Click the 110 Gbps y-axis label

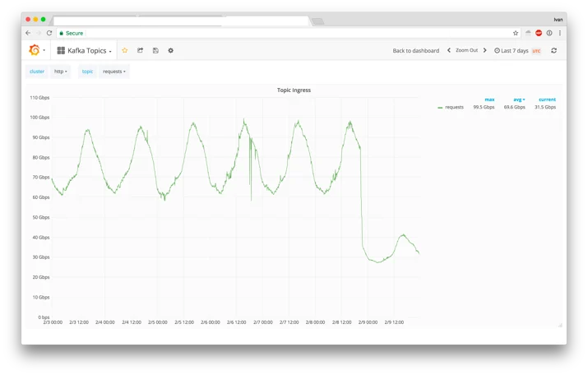coord(39,98)
